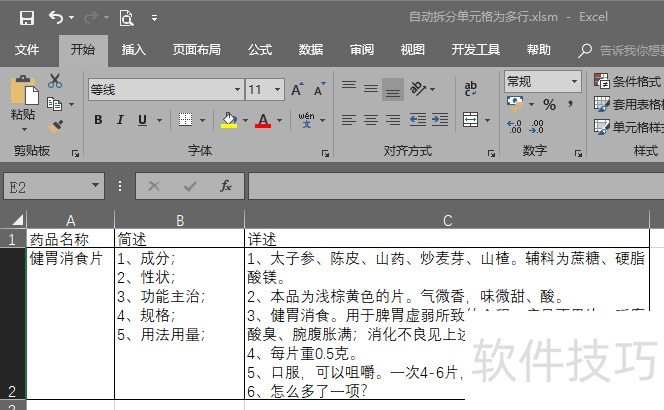The height and width of the screenshot is (410, 664).
Task: Switch to the 插入 Insert tab
Action: 133,50
